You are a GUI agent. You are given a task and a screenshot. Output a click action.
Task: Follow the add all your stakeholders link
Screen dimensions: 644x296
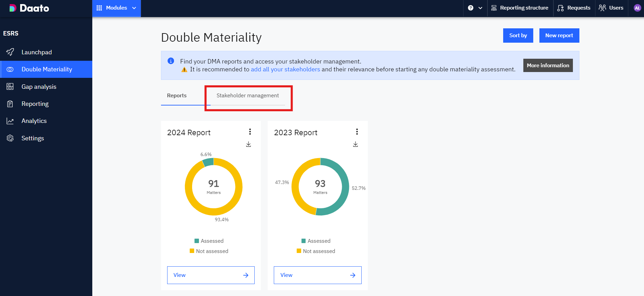click(x=285, y=69)
